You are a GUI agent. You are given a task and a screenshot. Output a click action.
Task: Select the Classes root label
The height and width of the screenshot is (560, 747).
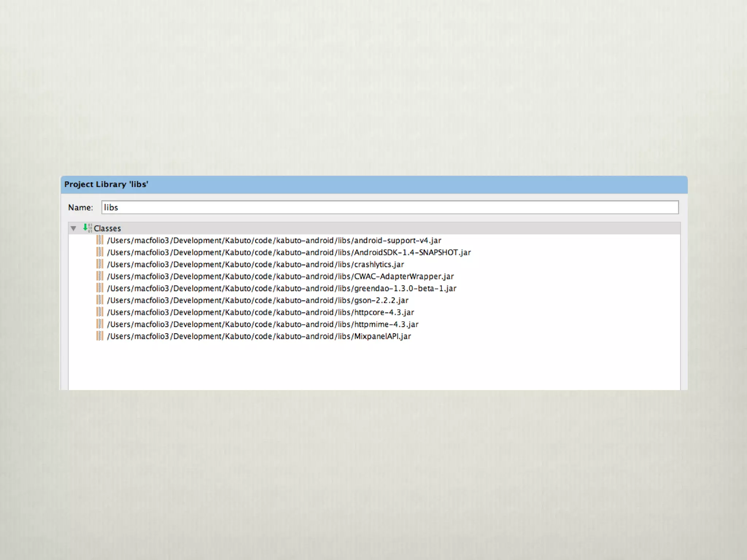pyautogui.click(x=107, y=228)
